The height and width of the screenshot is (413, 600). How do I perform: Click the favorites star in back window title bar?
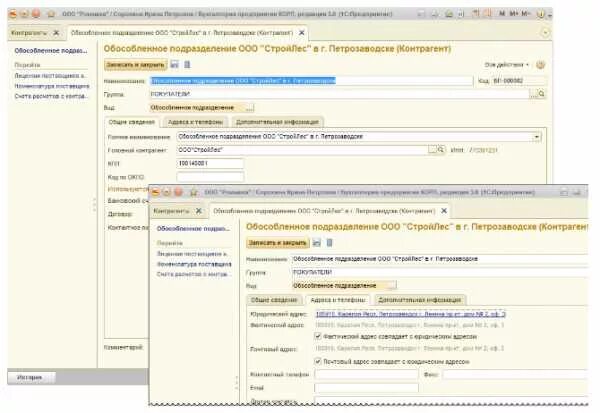coord(51,14)
